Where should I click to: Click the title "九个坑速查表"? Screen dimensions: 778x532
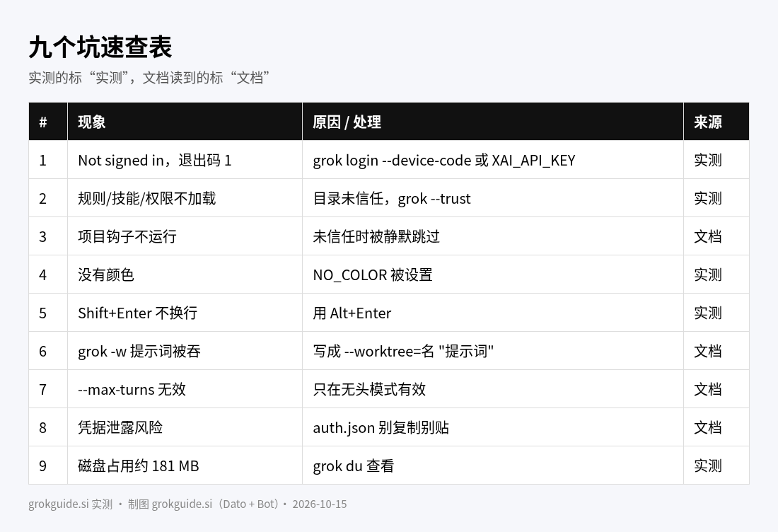pos(100,47)
